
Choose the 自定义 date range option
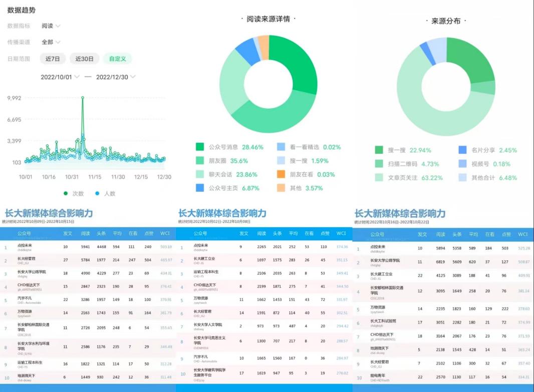118,59
